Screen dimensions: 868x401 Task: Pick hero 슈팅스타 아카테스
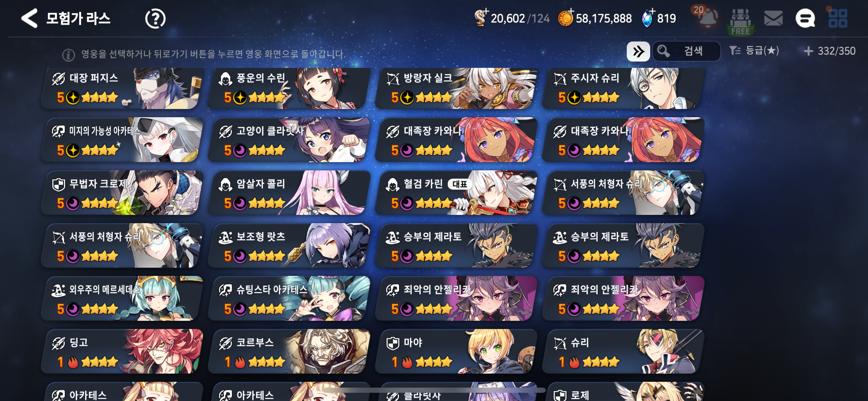coord(289,298)
